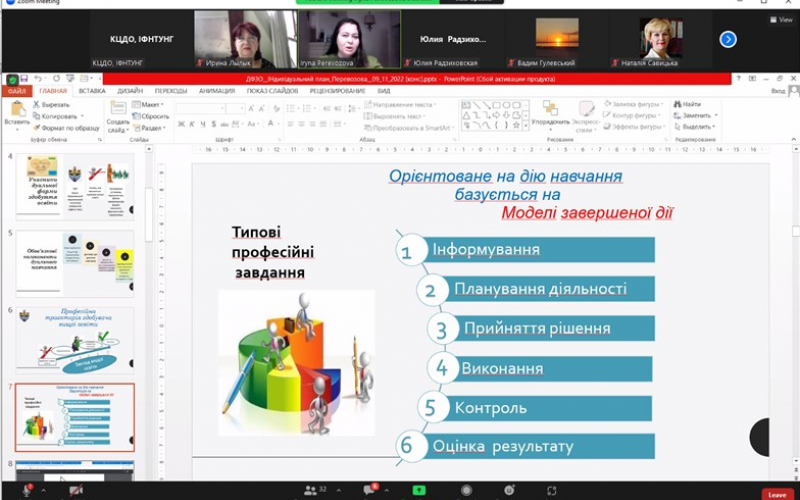
Task: Open the Заливка фигуры fill color dropdown
Action: click(635, 104)
